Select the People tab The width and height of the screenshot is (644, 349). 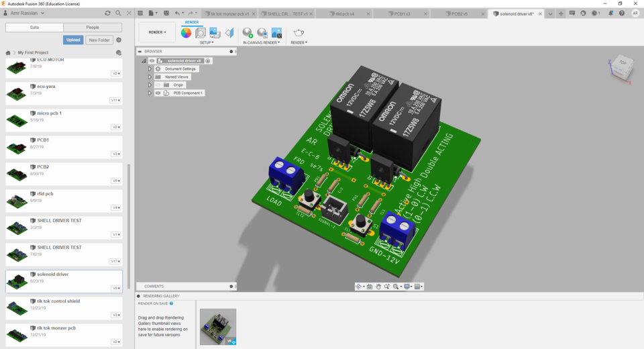pos(93,27)
